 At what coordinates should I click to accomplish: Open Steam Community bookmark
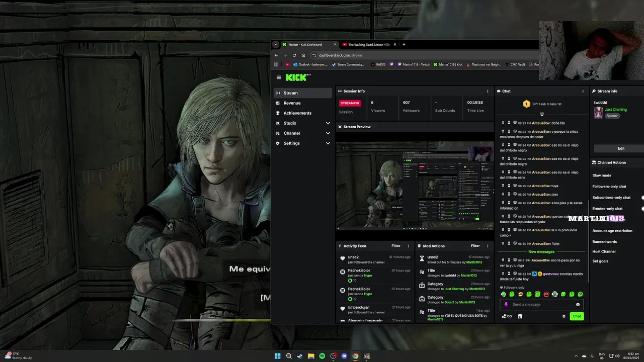pos(348,64)
